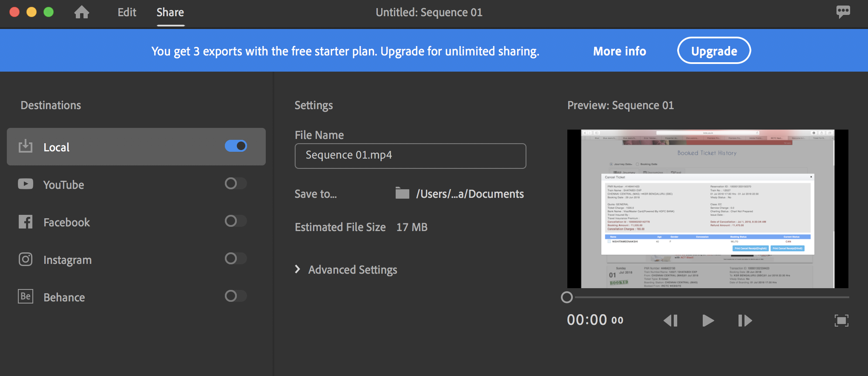Image resolution: width=868 pixels, height=376 pixels.
Task: Click the Save to folder icon
Action: coord(402,194)
